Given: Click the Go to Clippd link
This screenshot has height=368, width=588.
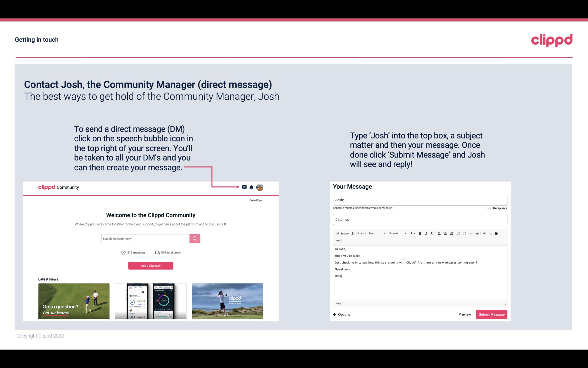Looking at the screenshot, I should (256, 200).
